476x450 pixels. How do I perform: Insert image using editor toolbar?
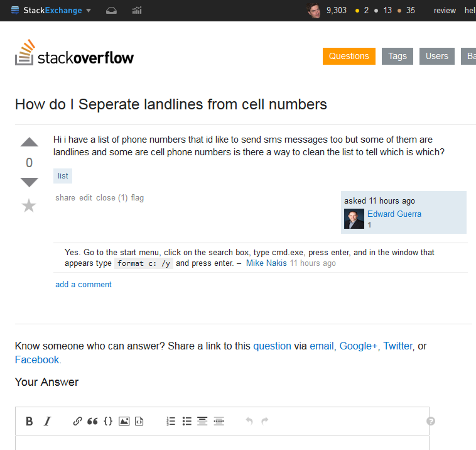pos(124,421)
